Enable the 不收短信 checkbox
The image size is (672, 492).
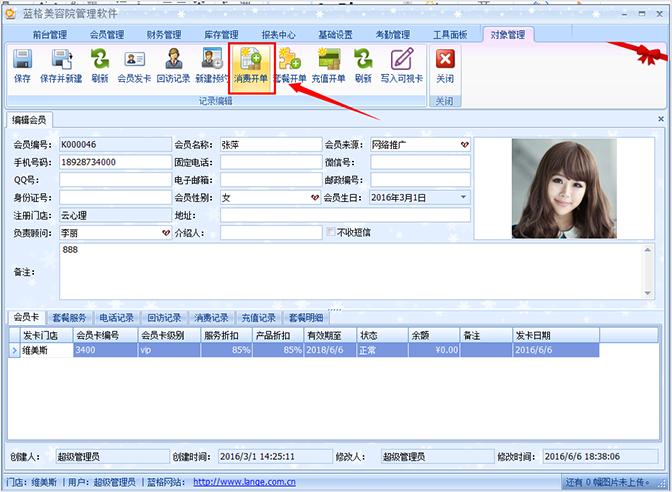click(331, 232)
